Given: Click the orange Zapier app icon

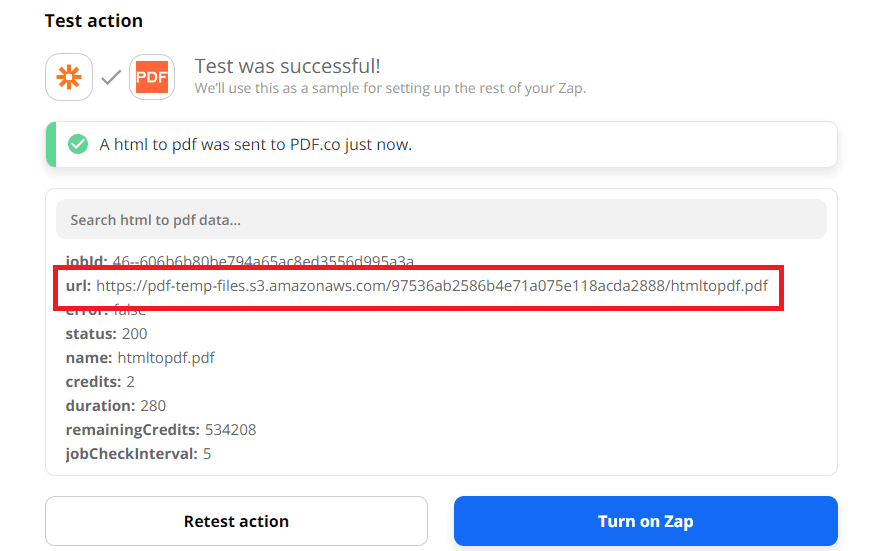Looking at the screenshot, I should pos(69,77).
